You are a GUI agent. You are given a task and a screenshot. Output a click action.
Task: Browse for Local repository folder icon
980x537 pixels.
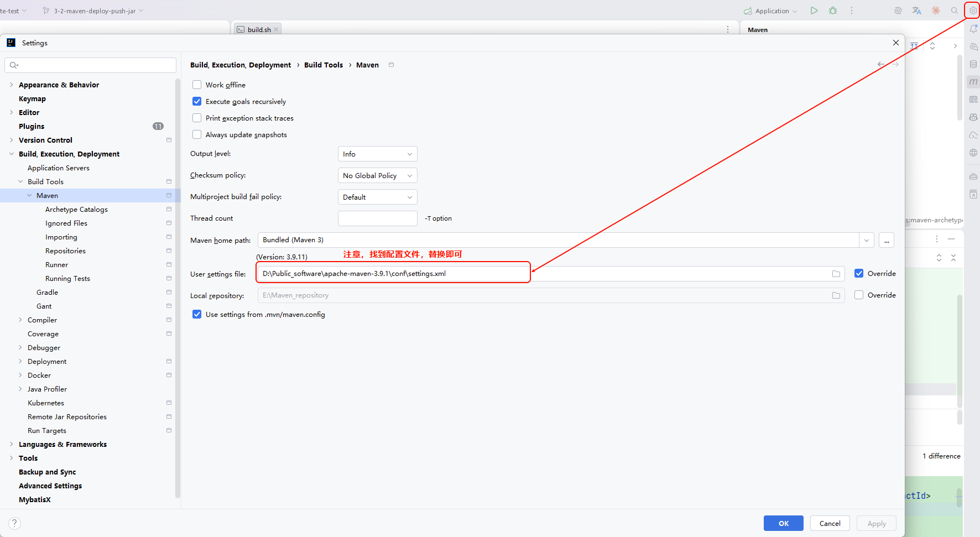pyautogui.click(x=836, y=295)
